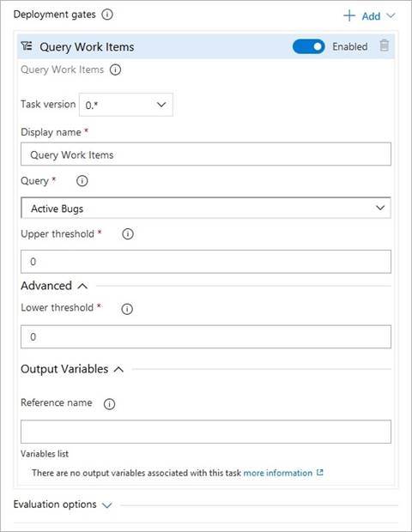
Task: Disable the Query Work Items gate toggle
Action: click(308, 46)
